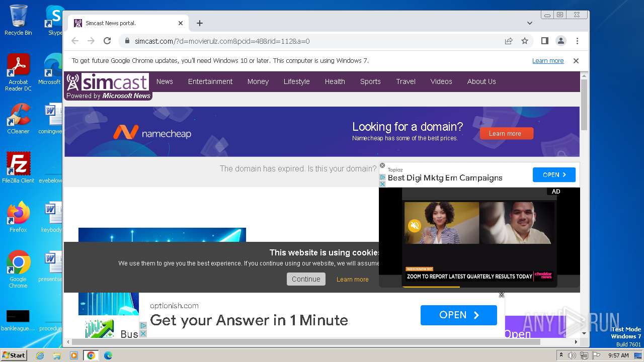Close the Topioz ad with the X circle
The image size is (644, 362).
[382, 165]
